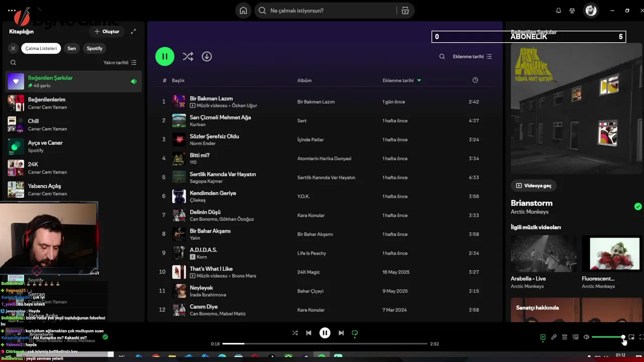
Task: Skip to the next track
Action: point(341,333)
